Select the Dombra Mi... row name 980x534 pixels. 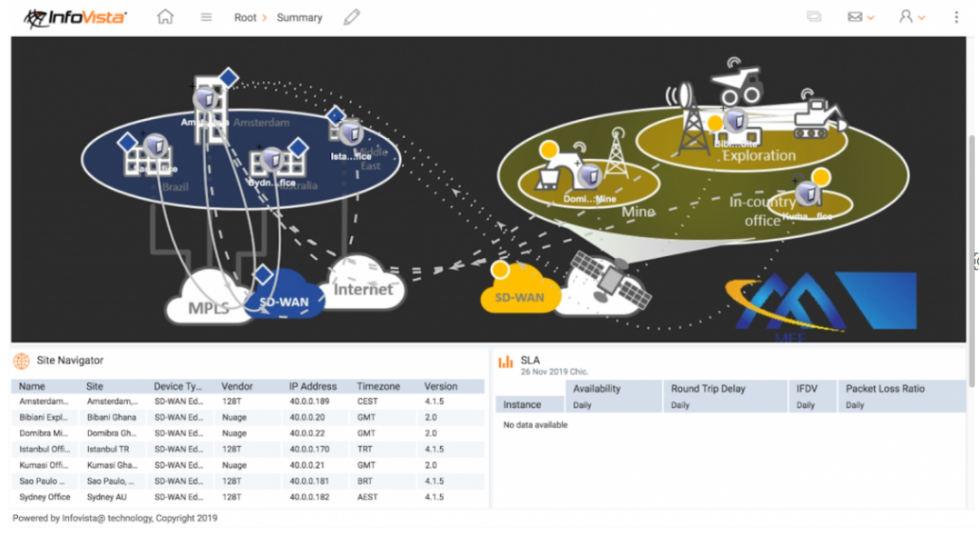tap(44, 433)
